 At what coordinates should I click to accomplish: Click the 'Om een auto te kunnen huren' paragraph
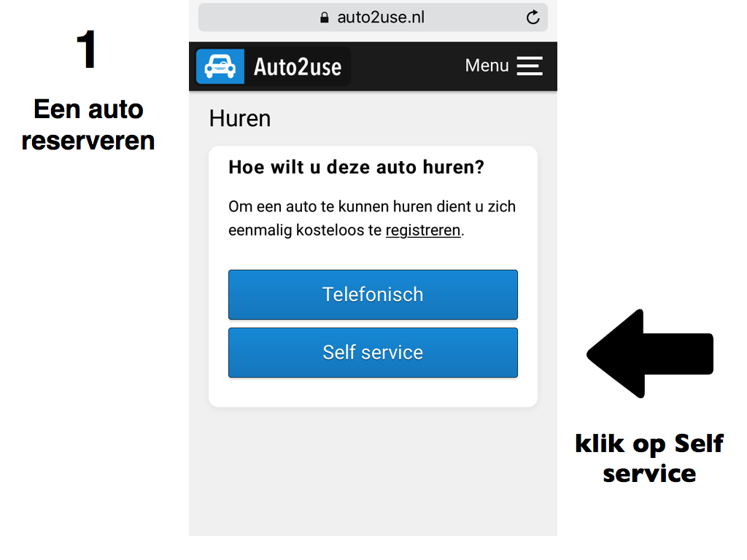pyautogui.click(x=372, y=219)
